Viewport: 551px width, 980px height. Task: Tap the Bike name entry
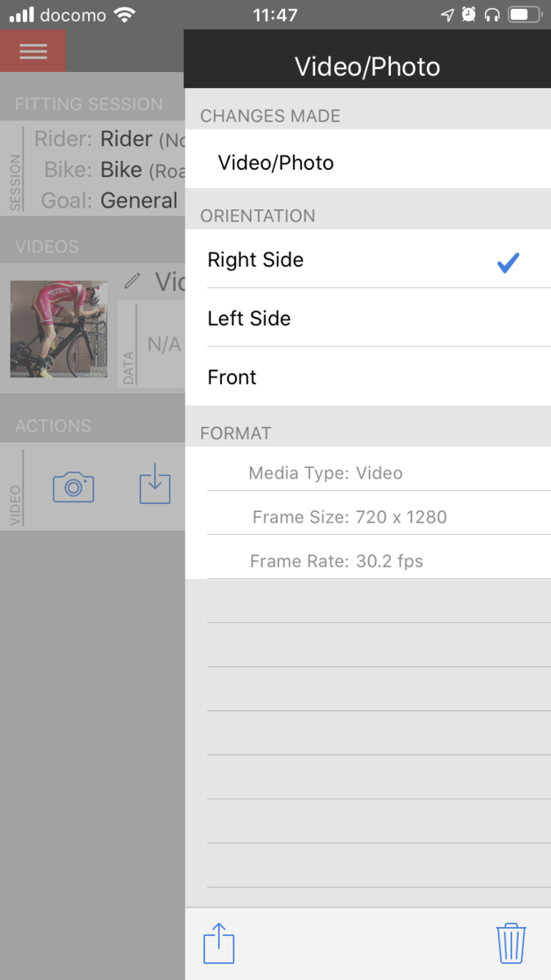coord(121,170)
